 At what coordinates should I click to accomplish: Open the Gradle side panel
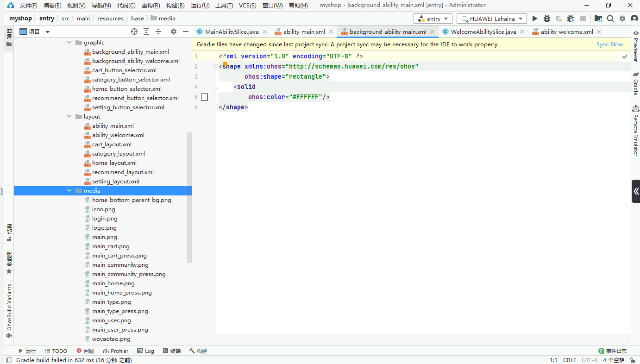(x=635, y=83)
